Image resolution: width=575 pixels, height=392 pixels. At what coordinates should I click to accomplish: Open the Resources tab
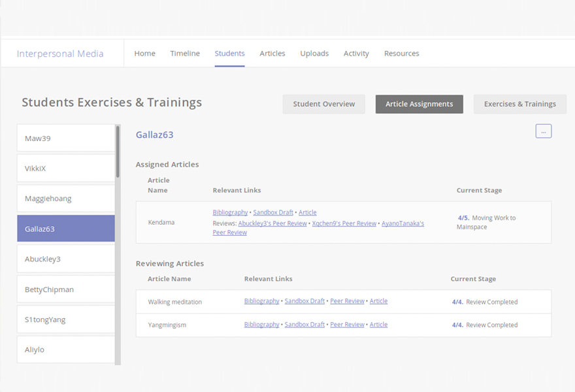coord(402,54)
